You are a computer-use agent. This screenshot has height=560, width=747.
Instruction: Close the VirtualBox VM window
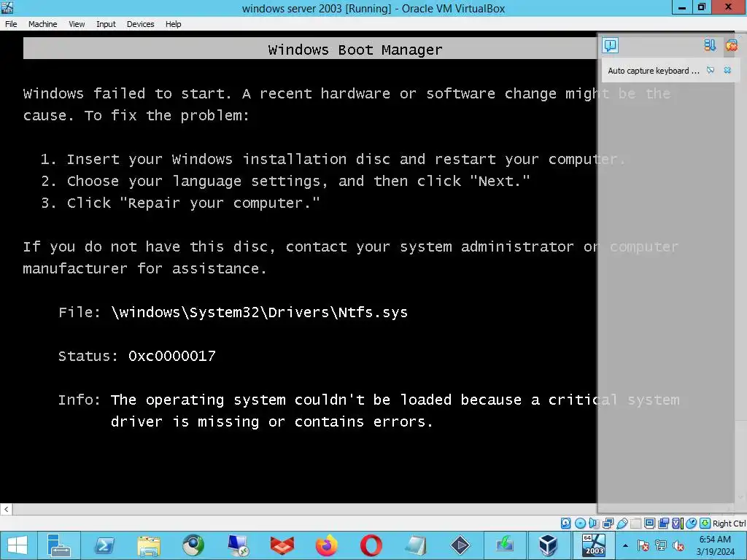729,7
